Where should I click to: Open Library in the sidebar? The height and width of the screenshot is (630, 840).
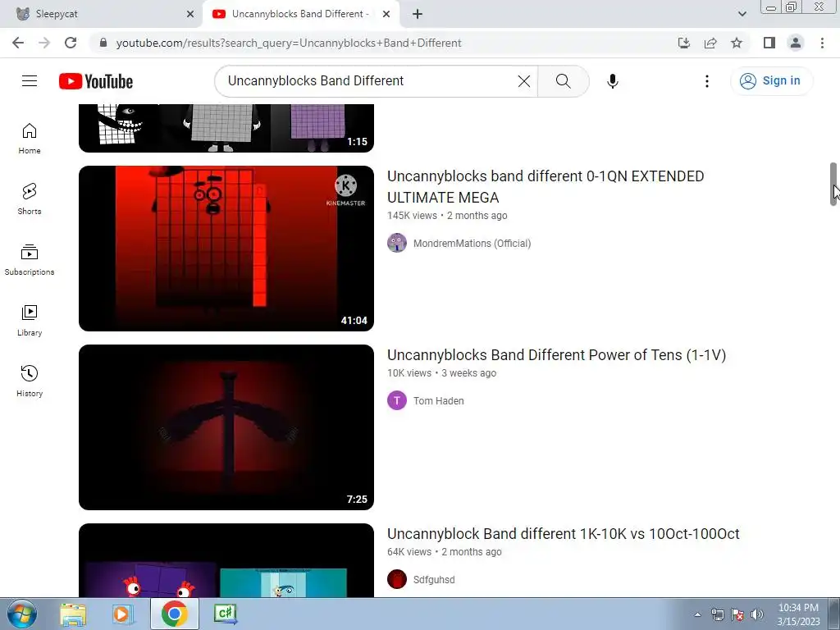click(30, 321)
